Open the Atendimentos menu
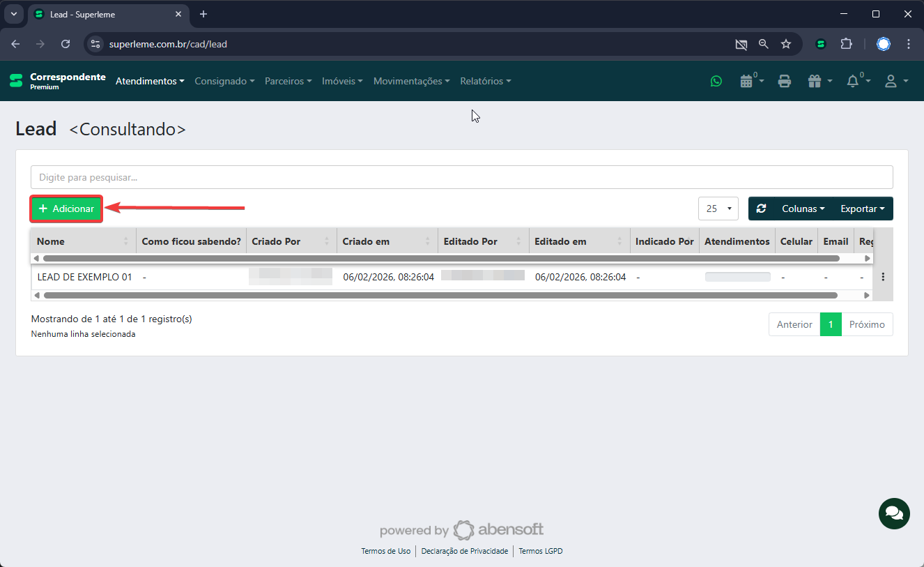Screen dimensions: 924x567 150,81
